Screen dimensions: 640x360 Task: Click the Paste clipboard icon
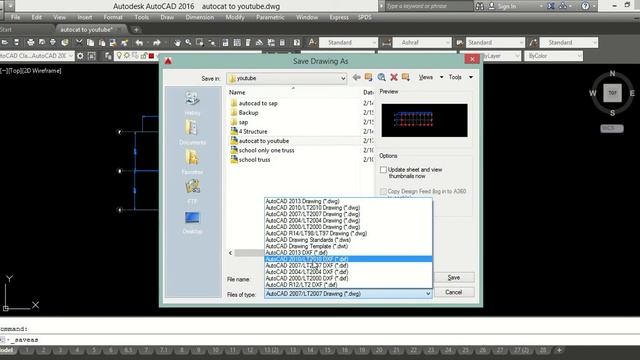click(x=102, y=42)
